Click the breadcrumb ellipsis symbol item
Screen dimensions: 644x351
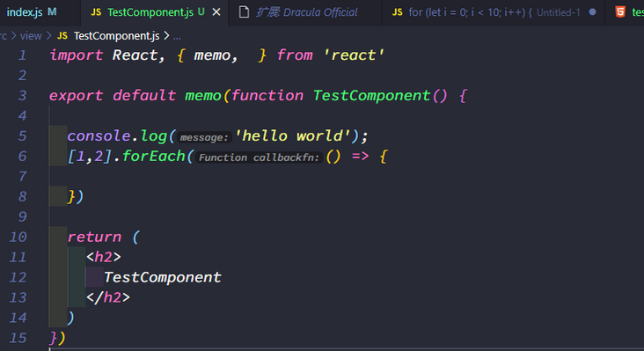[x=177, y=37]
